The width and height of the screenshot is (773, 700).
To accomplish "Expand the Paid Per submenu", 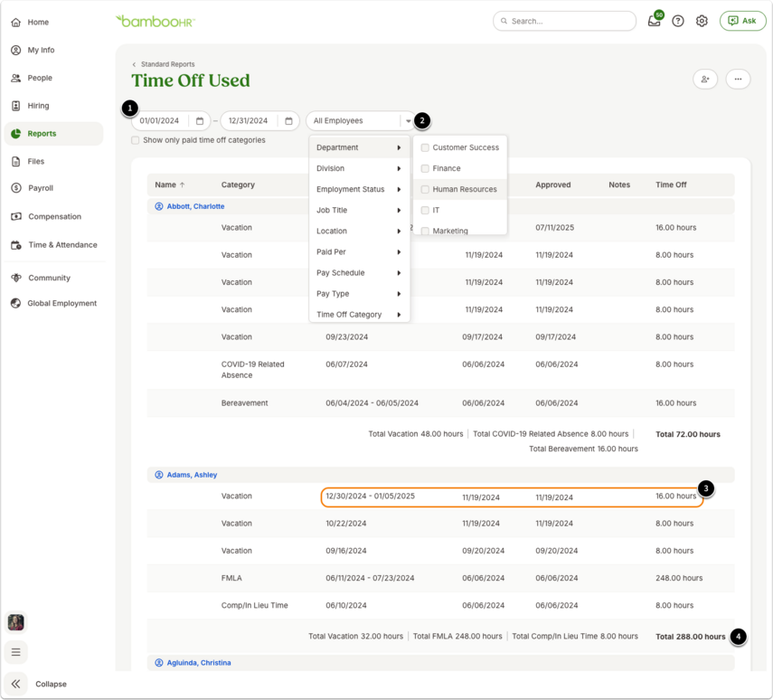I will click(360, 252).
